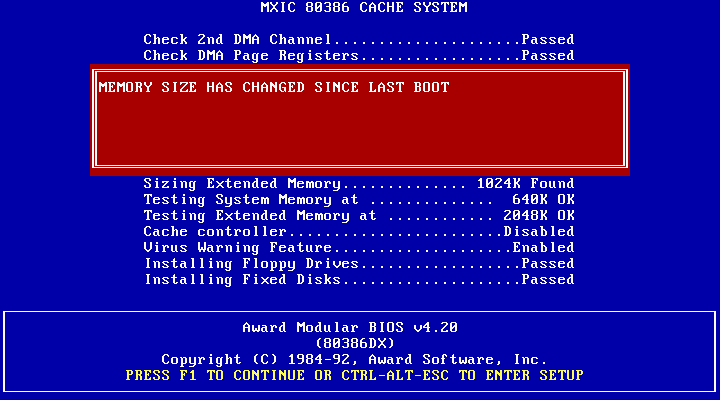Click Passed status for 2nd DMA Channel
This screenshot has height=400, width=720.
tap(547, 40)
